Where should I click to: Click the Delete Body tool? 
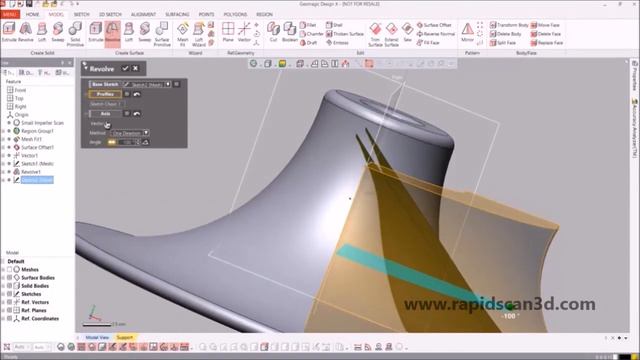[506, 34]
